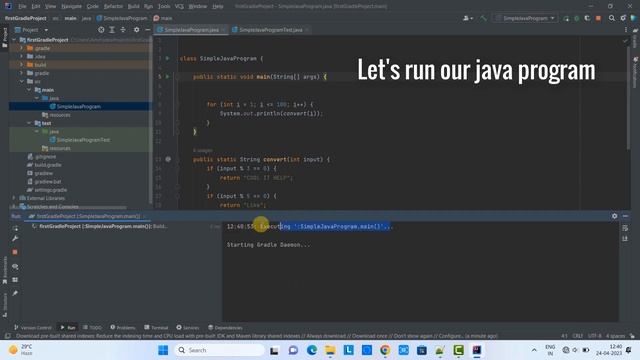640x360 pixels.
Task: Expand External Libraries node
Action: click(x=14, y=198)
